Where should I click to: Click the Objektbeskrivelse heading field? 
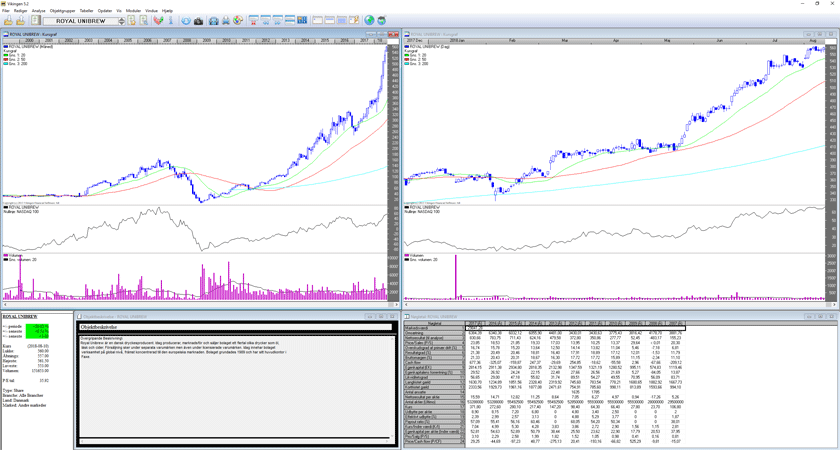[235, 326]
